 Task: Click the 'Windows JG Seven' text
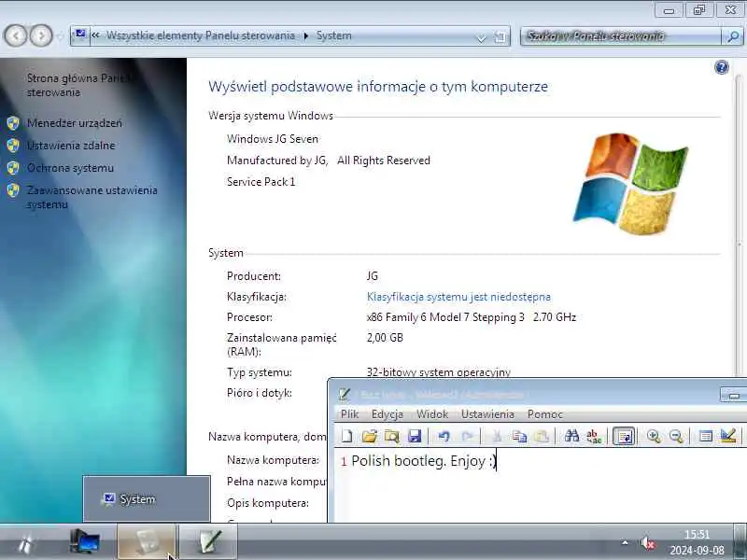[x=273, y=139]
